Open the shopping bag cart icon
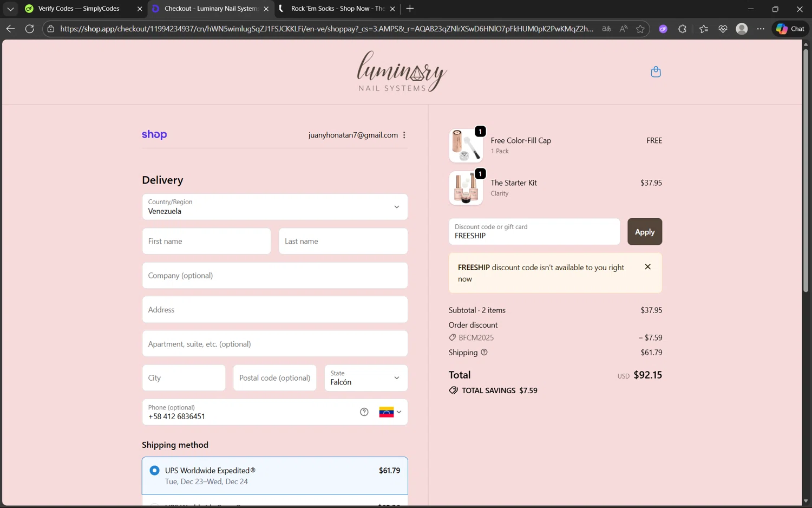This screenshot has height=508, width=812. [656, 71]
